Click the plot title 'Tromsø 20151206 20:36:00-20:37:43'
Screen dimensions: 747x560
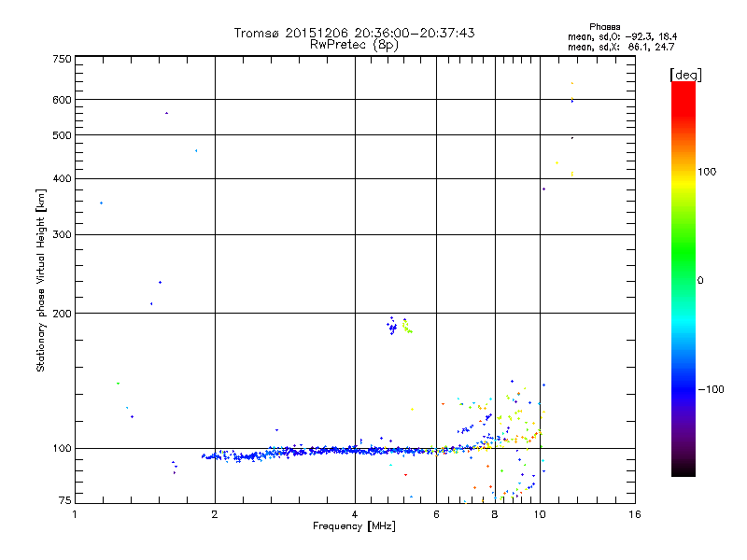(354, 33)
